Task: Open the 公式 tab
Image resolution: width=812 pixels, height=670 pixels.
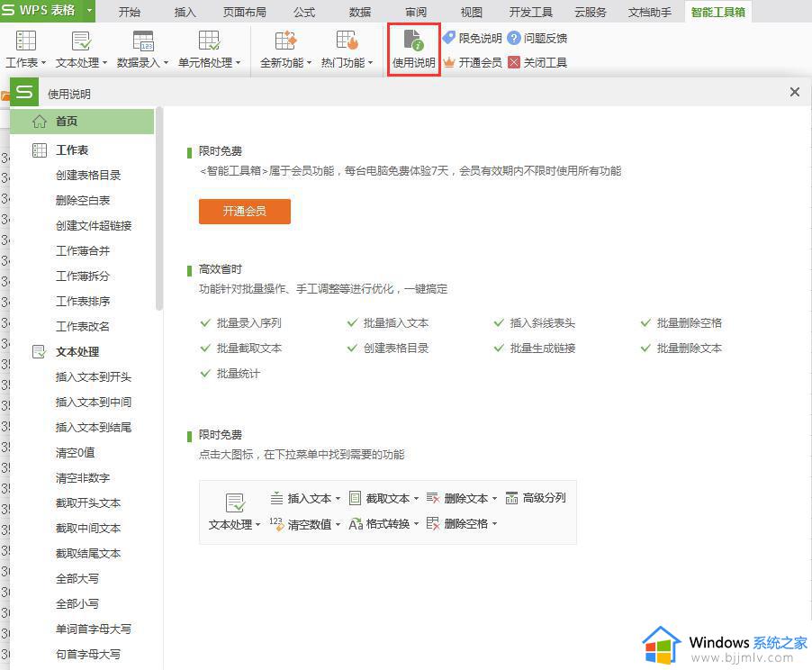Action: point(304,12)
